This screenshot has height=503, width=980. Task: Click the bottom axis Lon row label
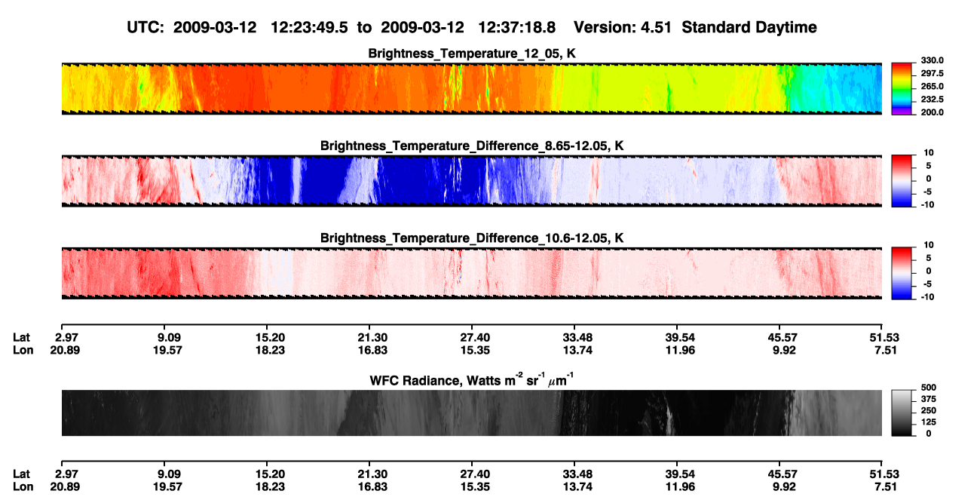pos(23,486)
